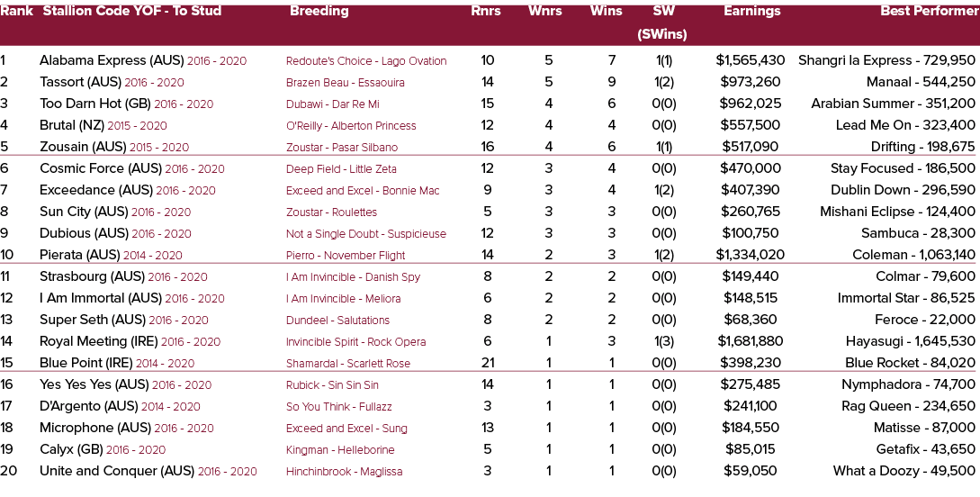Click breeding Exceed and Excel - Sung

(x=346, y=429)
